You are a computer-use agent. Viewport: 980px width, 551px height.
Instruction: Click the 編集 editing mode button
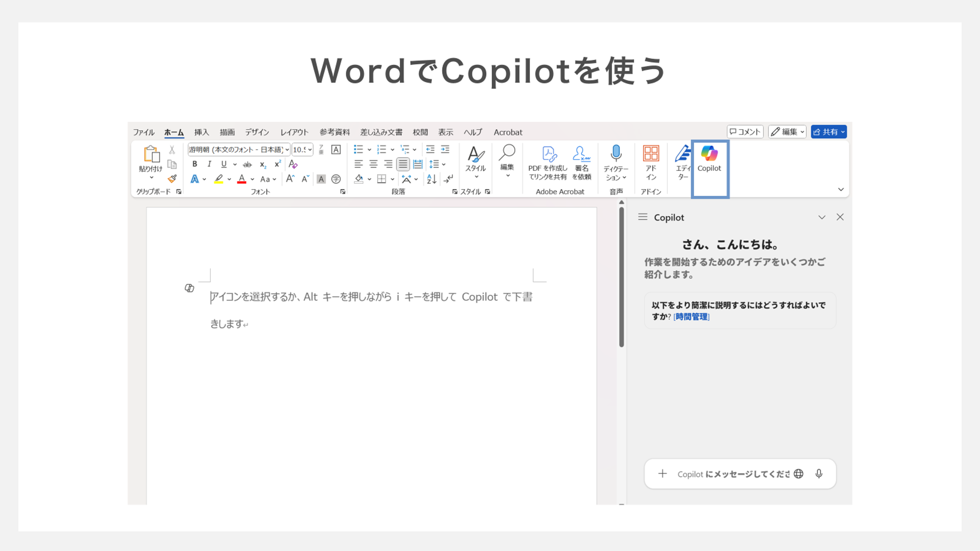(x=787, y=132)
